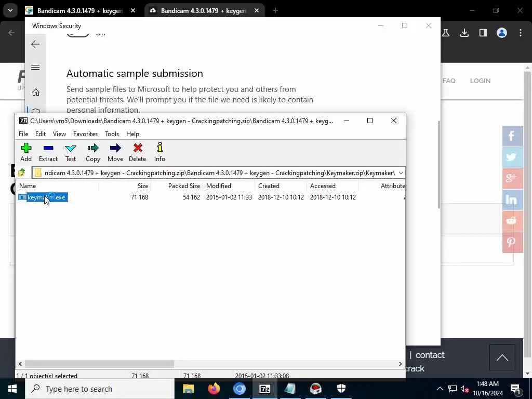Open Windows Security shield in taskbar
532x399 pixels.
click(341, 389)
